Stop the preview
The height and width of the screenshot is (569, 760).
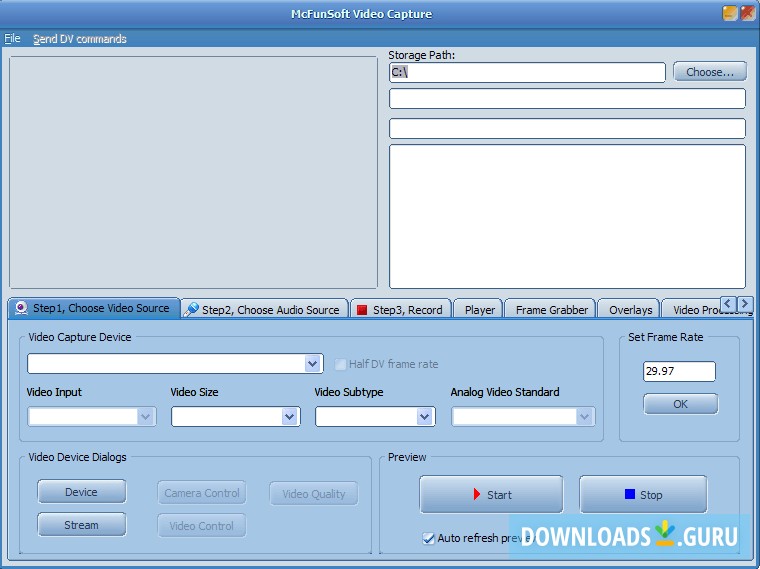(x=643, y=494)
